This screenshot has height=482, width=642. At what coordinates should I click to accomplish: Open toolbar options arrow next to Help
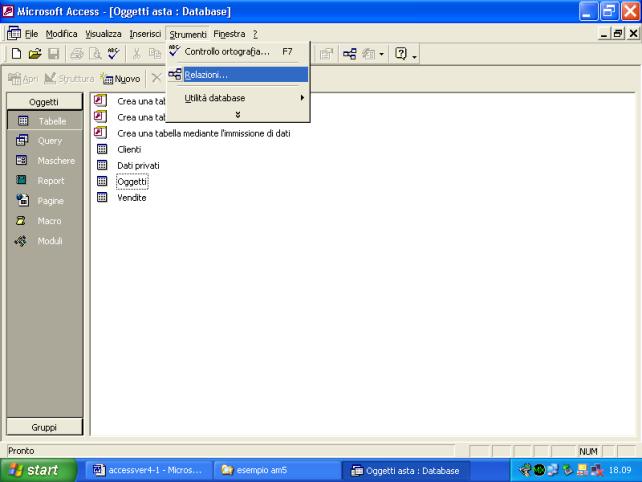(x=414, y=57)
